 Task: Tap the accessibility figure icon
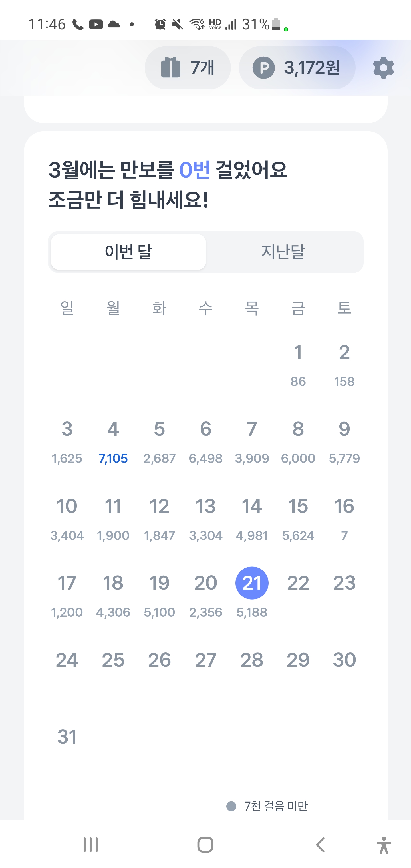coord(383,844)
